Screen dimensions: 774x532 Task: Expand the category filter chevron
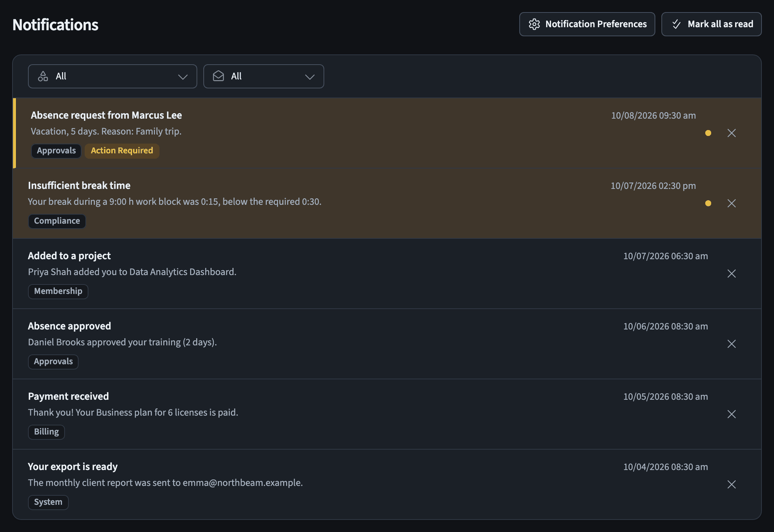[x=183, y=77]
